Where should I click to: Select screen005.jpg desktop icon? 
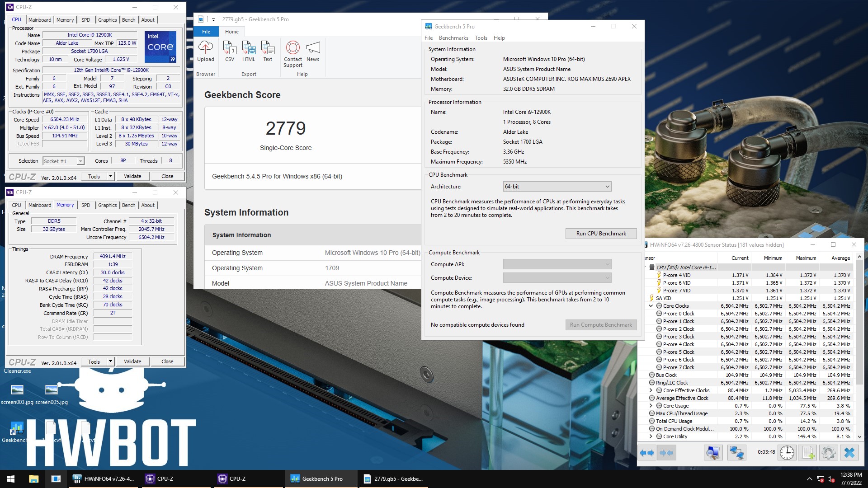[x=52, y=394]
